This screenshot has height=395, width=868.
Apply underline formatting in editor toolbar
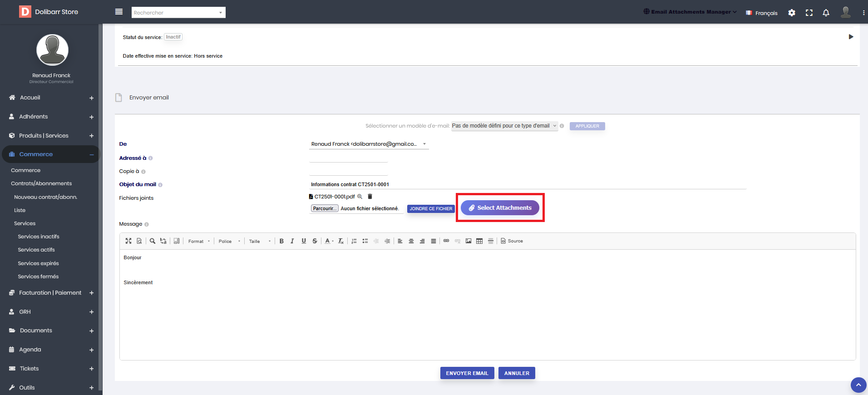coord(304,241)
